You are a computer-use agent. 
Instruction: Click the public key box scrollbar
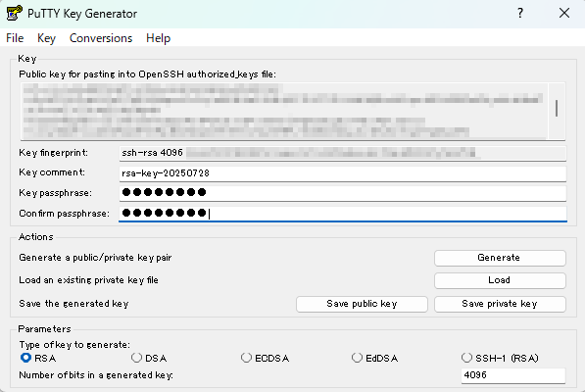[x=557, y=111]
